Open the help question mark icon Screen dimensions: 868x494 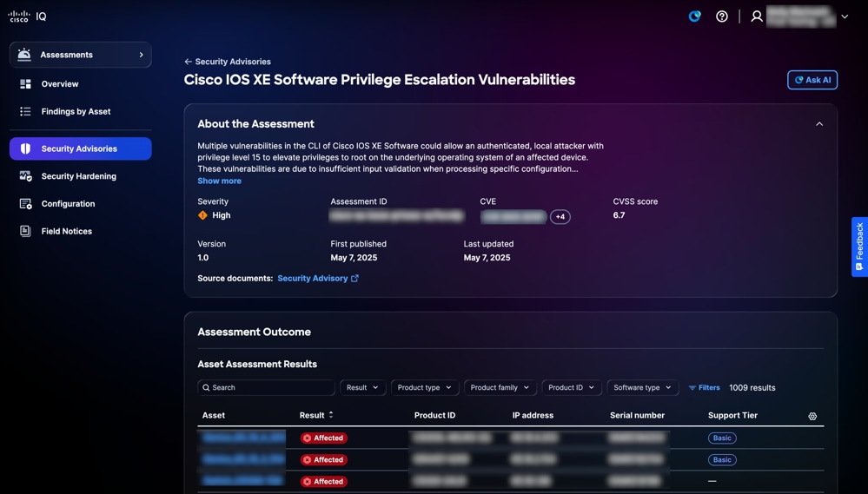(x=722, y=16)
